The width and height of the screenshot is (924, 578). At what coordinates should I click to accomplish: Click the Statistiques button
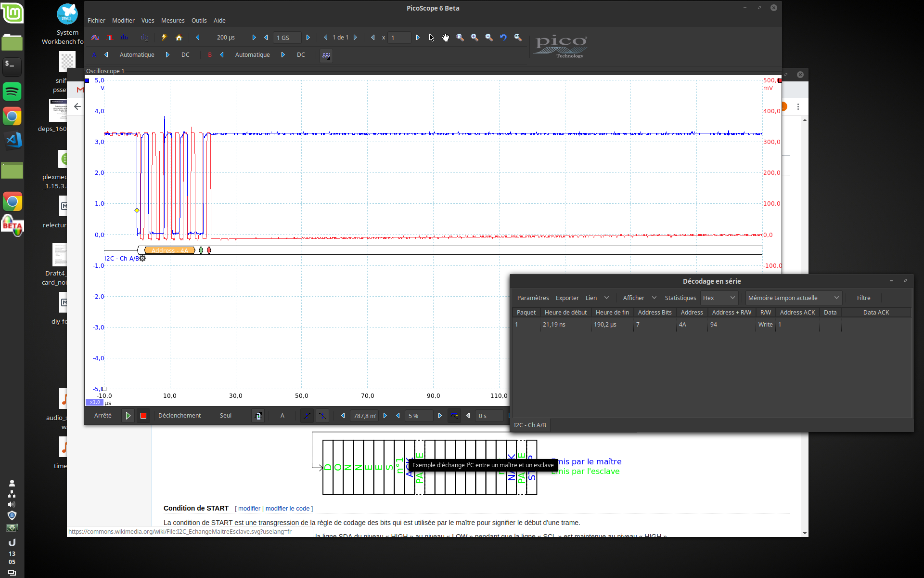point(680,298)
